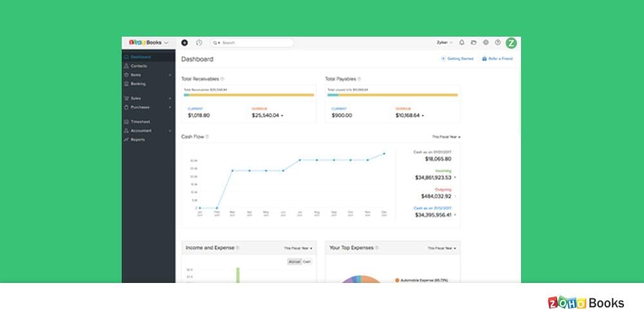
Task: Click the opening cash value $18,065.80
Action: [438, 159]
